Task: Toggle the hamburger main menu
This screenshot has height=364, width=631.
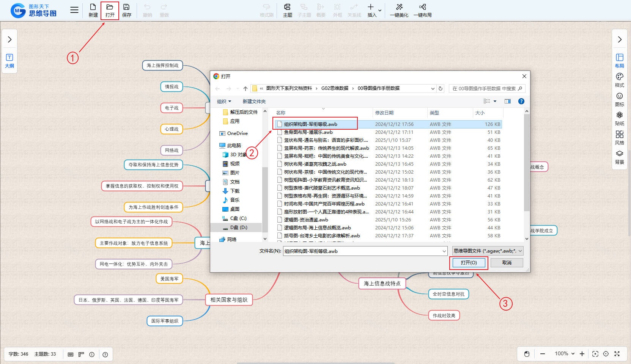Action: tap(74, 10)
